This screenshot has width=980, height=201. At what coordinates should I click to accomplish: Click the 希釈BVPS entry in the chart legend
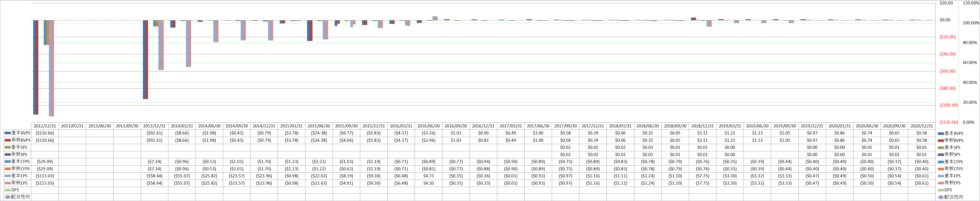tap(951, 140)
